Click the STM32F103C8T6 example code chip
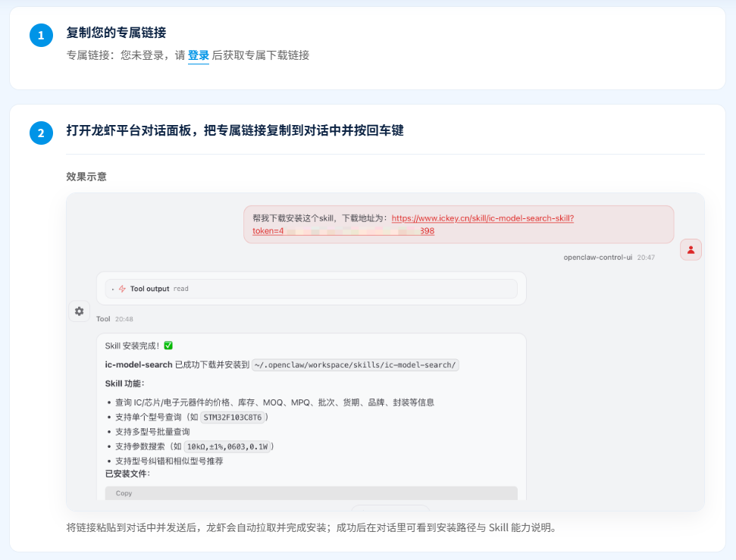This screenshot has width=736, height=560. [x=233, y=417]
